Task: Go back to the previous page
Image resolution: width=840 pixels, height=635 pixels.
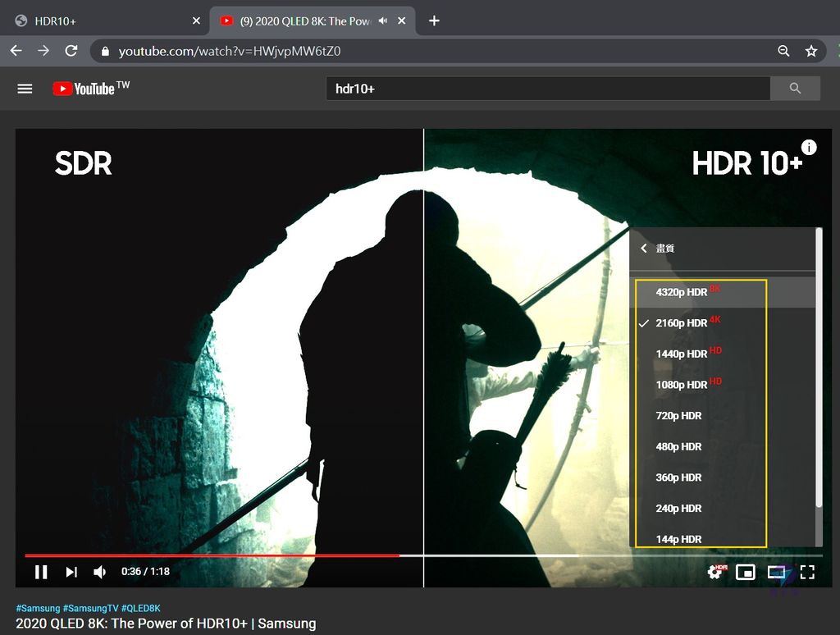Action: point(16,51)
